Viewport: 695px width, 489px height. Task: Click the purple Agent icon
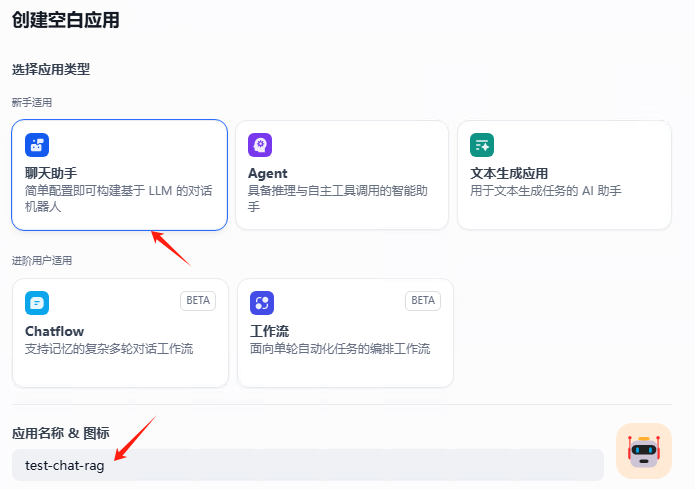[260, 145]
